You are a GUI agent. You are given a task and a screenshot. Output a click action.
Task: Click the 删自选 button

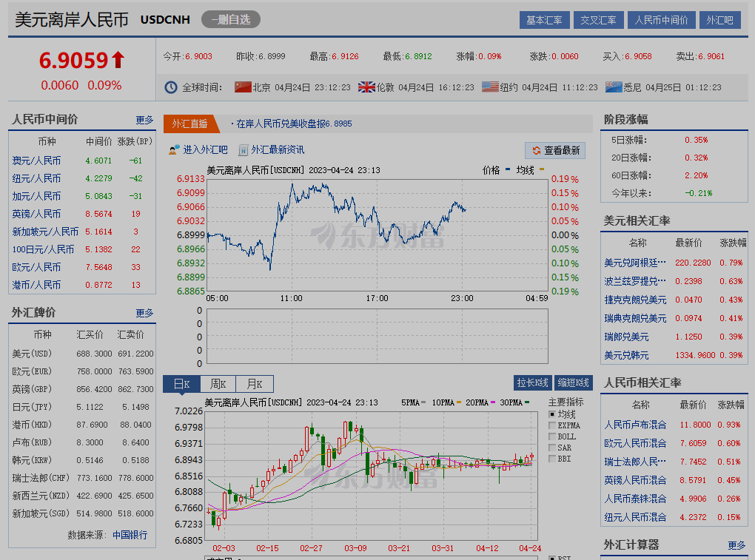click(x=230, y=19)
